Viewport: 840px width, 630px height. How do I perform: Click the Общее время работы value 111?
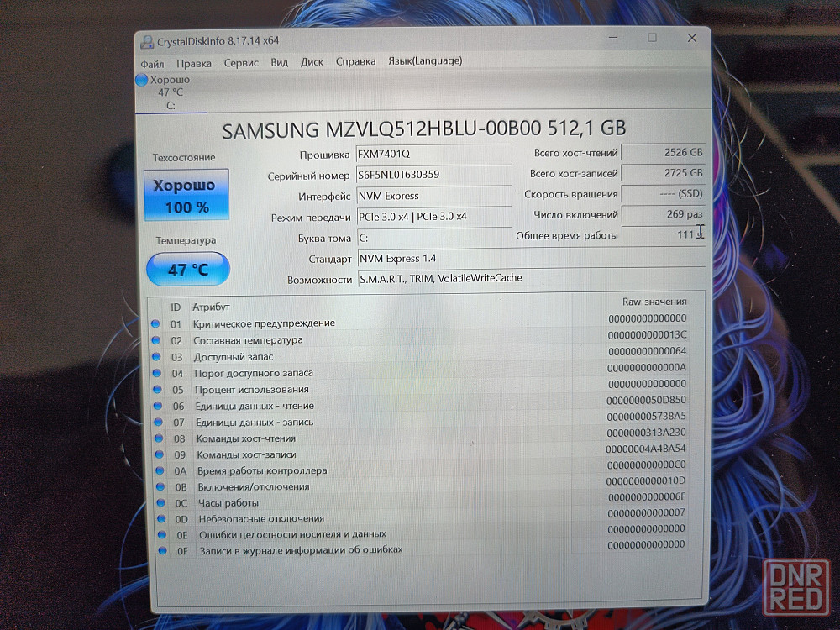pyautogui.click(x=664, y=234)
